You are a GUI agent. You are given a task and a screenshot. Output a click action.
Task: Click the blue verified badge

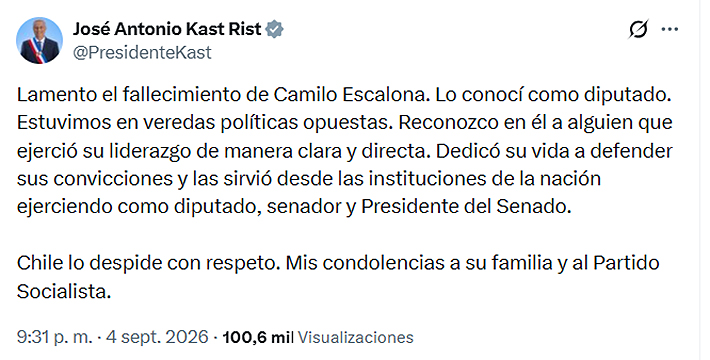pyautogui.click(x=274, y=29)
